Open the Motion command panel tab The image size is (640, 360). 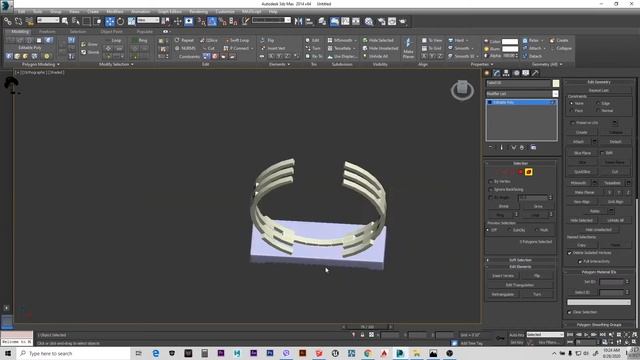(x=516, y=73)
